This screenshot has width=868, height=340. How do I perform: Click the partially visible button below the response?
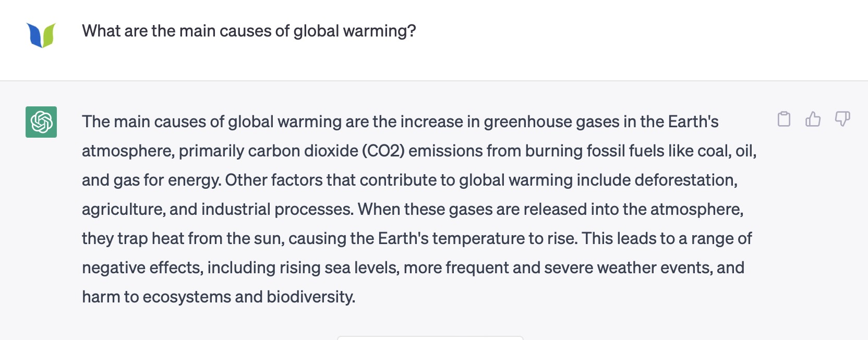point(430,337)
